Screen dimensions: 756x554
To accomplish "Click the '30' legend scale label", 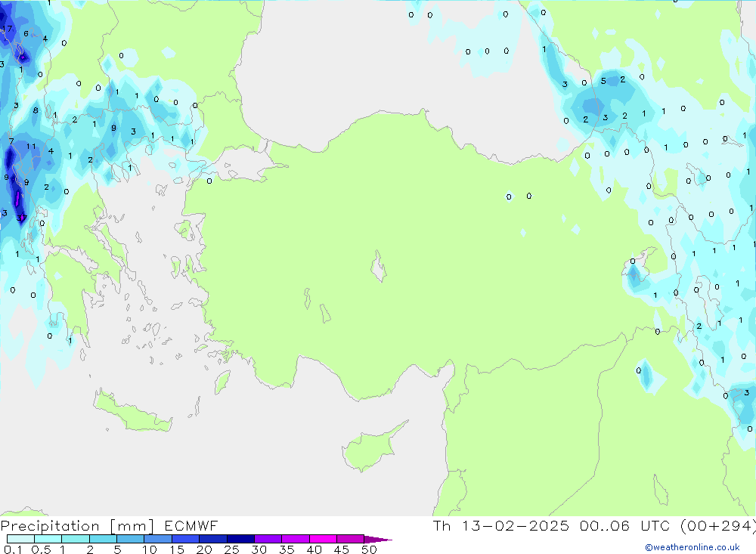I will point(259,549).
